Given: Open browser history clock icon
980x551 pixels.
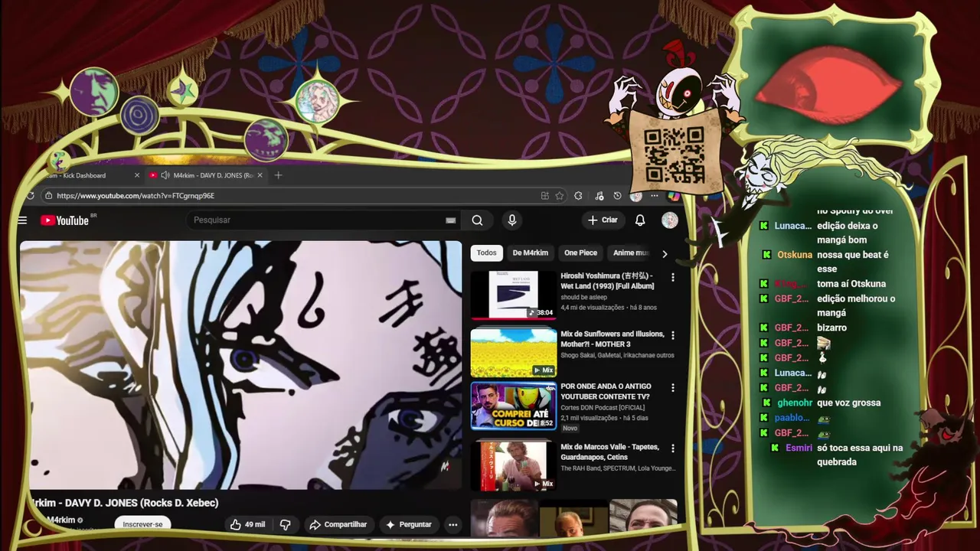Looking at the screenshot, I should click(617, 196).
